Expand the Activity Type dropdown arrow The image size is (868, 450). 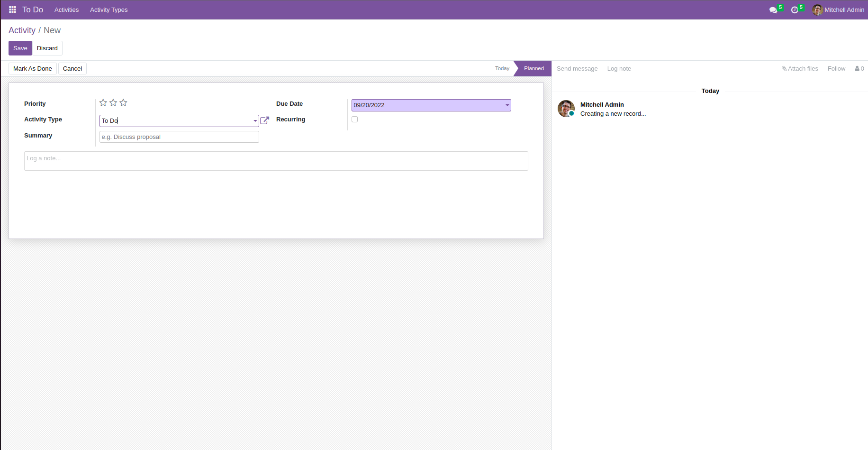tap(255, 121)
